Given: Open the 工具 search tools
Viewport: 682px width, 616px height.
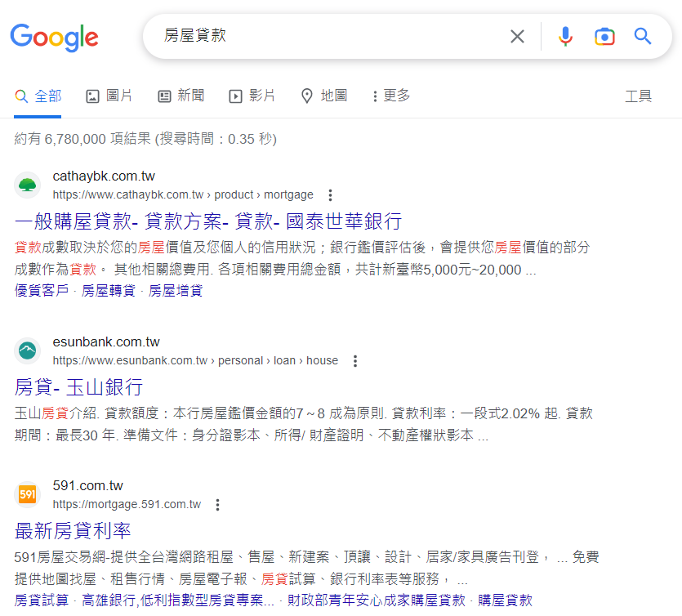Looking at the screenshot, I should pos(638,96).
